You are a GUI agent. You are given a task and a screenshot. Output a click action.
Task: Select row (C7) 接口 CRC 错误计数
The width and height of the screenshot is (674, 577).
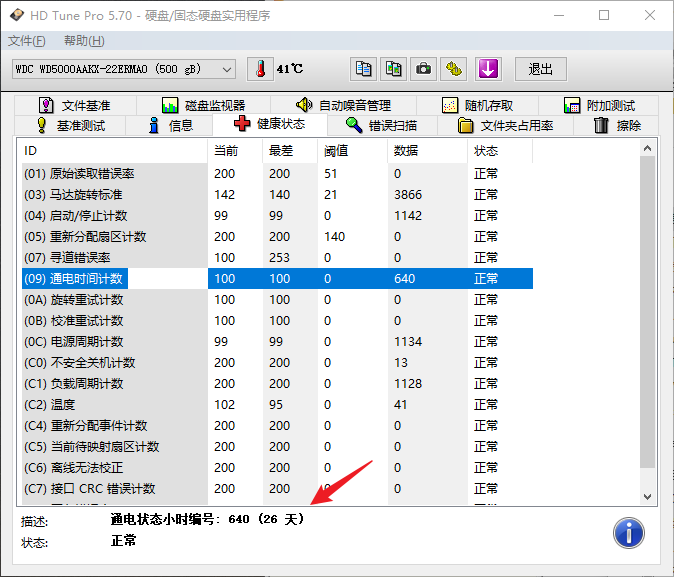tap(277, 489)
